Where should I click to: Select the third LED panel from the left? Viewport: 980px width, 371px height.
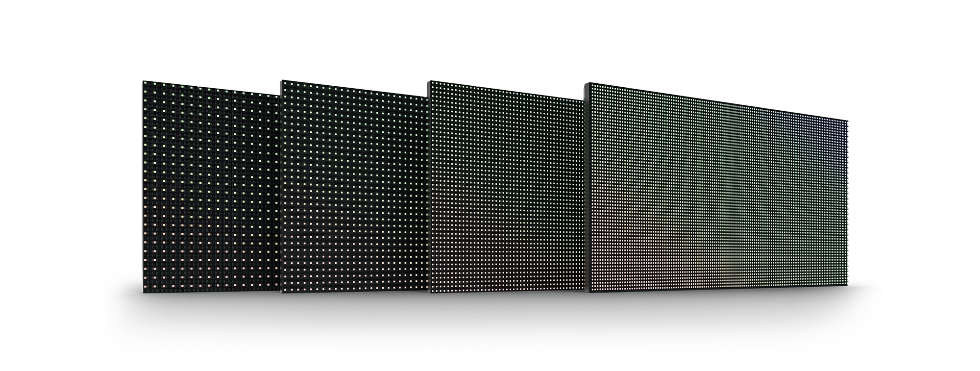click(x=506, y=187)
